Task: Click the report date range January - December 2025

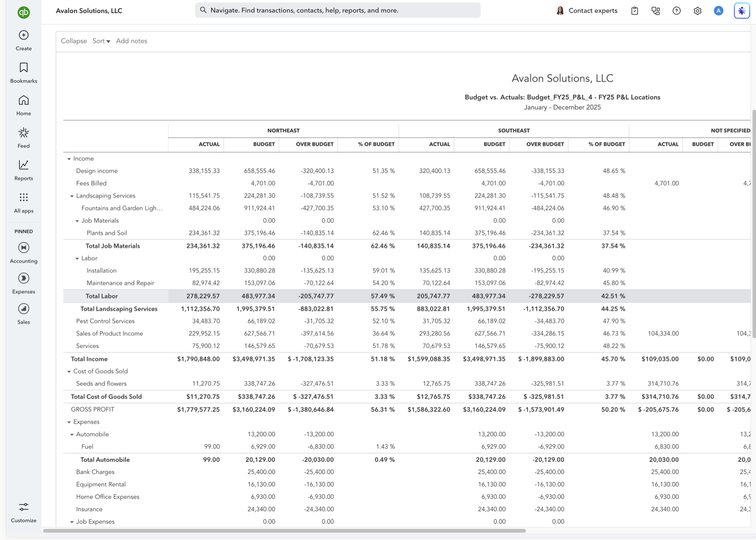Action: point(562,107)
